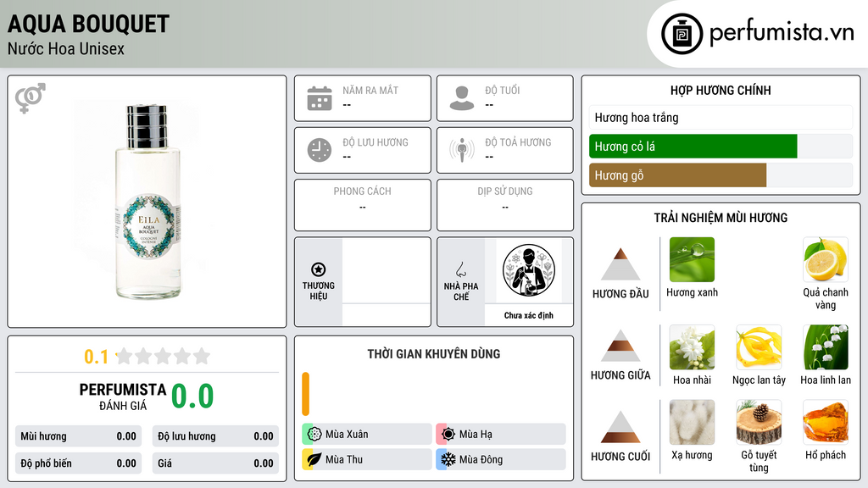Screen dimensions: 868x488
Task: Click the perfumista.vn bottle logo
Action: [x=682, y=34]
